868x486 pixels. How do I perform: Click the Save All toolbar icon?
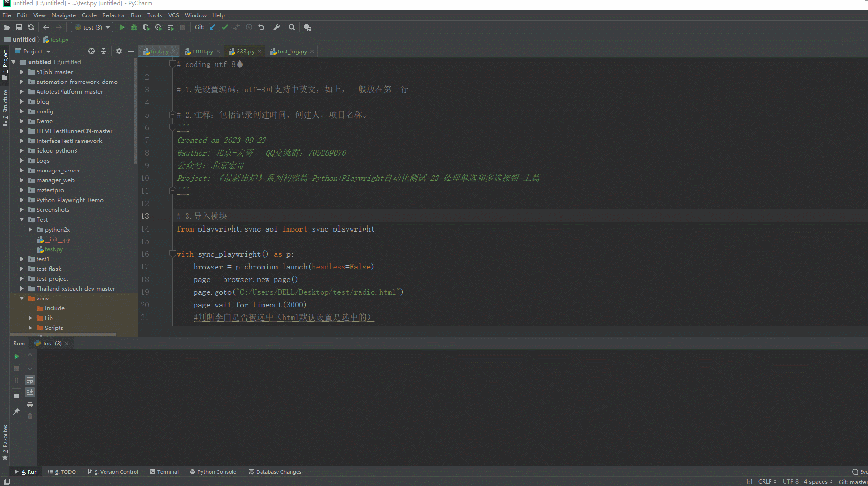pyautogui.click(x=19, y=27)
